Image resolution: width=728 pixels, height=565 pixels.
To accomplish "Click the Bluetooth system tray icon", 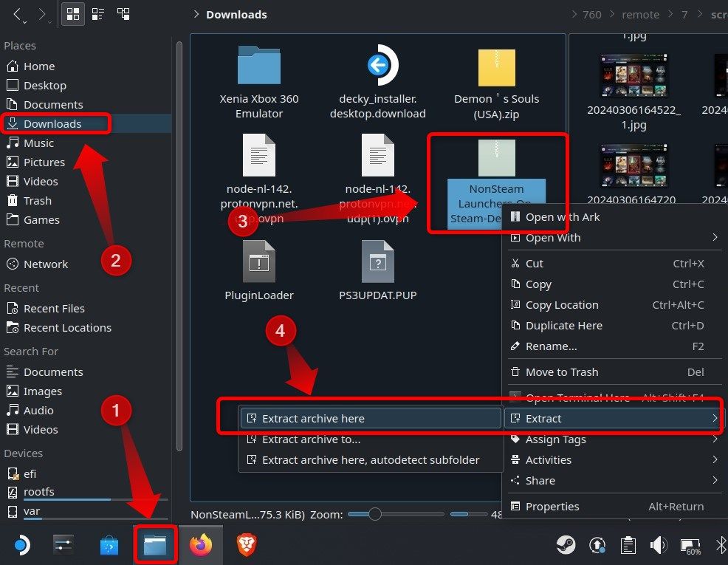I will point(721,545).
